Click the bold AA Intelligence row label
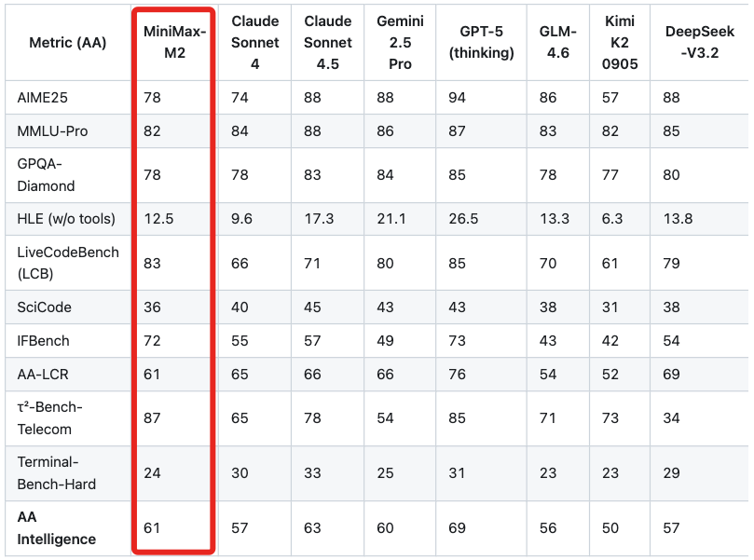The width and height of the screenshot is (754, 560). coord(56,527)
